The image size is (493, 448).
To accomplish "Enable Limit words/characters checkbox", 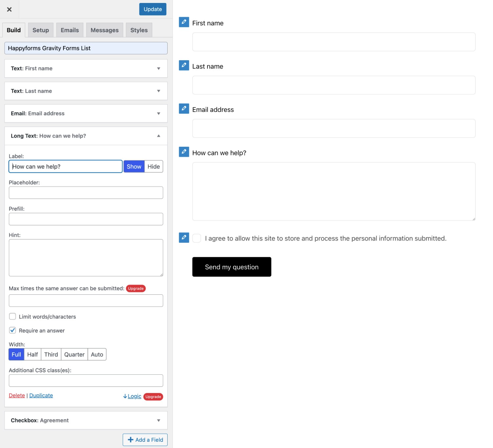I will click(x=12, y=316).
